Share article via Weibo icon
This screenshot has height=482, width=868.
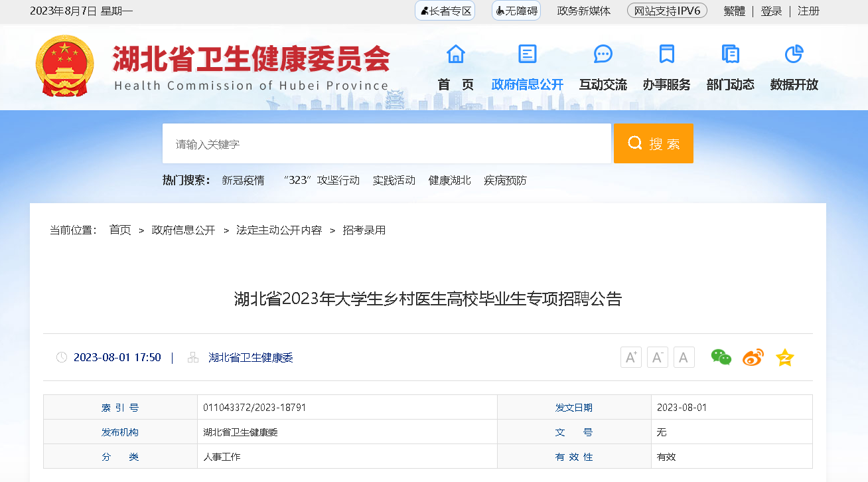pos(753,357)
